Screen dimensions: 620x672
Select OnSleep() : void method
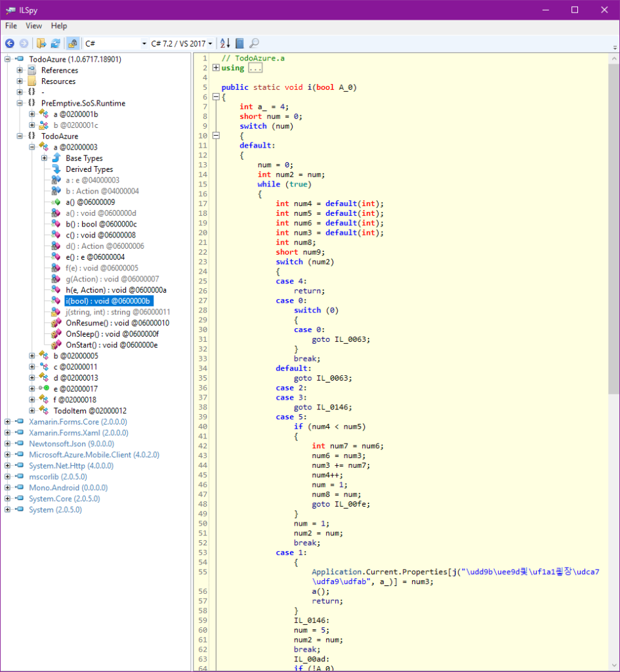tap(112, 334)
